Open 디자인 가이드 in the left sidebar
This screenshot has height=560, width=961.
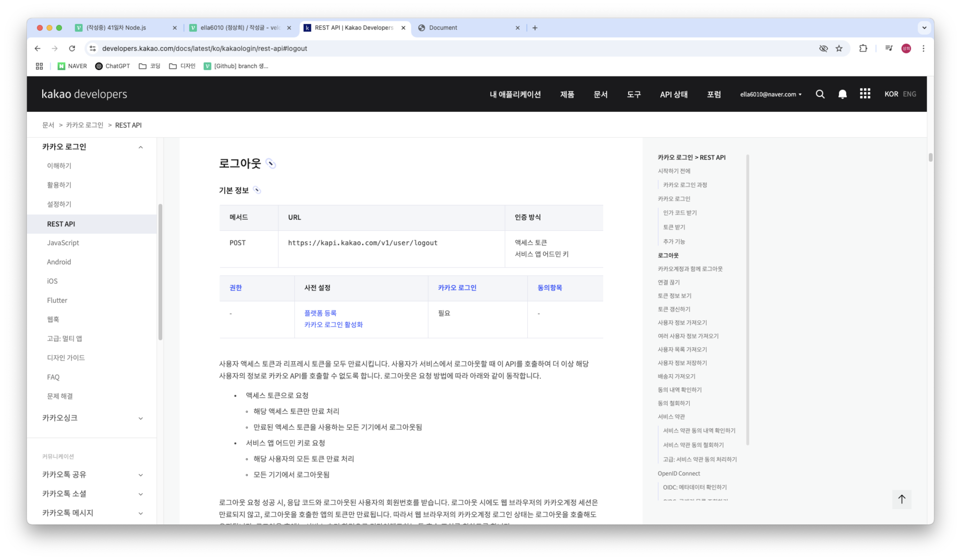click(x=66, y=358)
